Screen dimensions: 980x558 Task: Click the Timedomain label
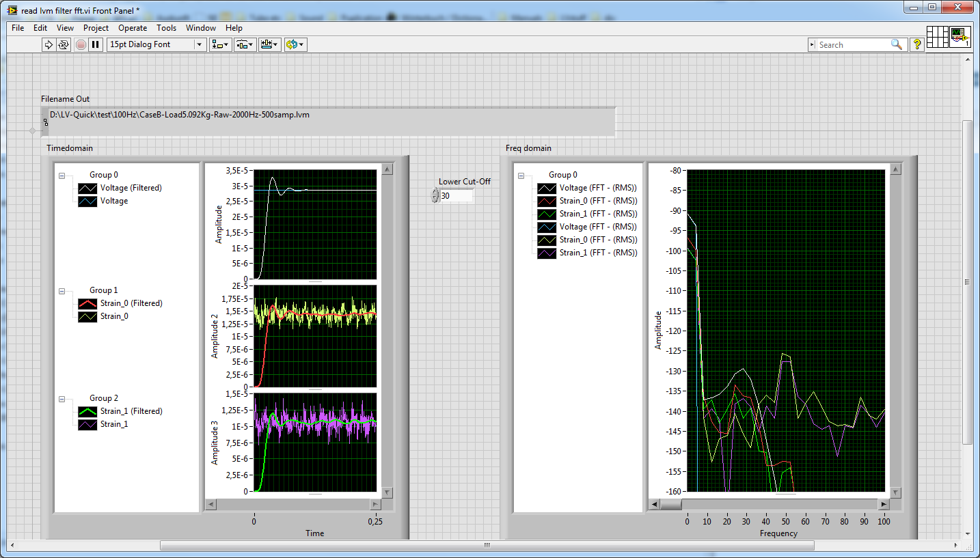(70, 148)
